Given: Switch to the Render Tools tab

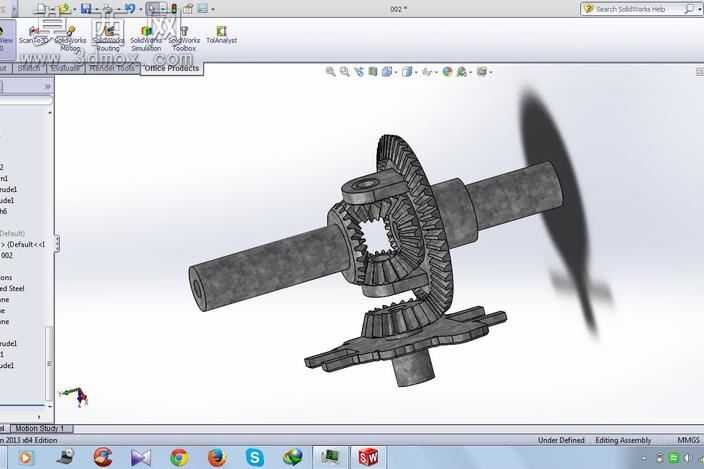Looking at the screenshot, I should click(112, 68).
